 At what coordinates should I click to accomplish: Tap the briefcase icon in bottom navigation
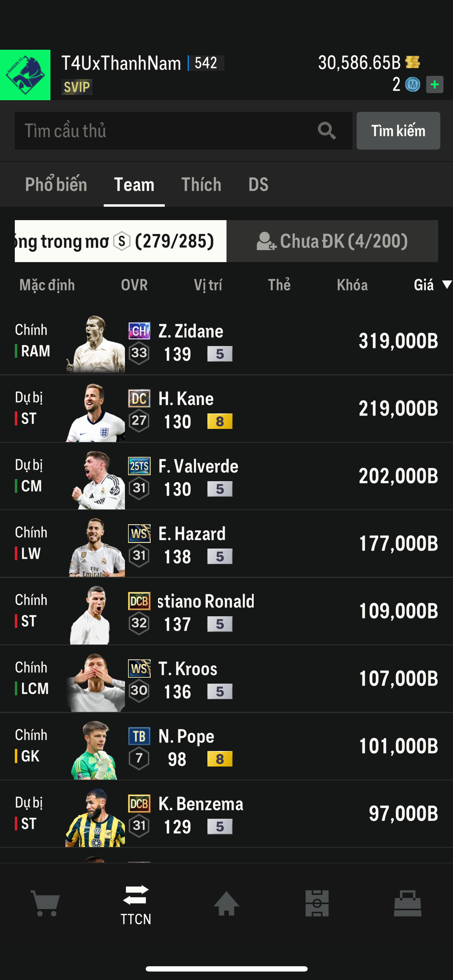click(x=407, y=903)
